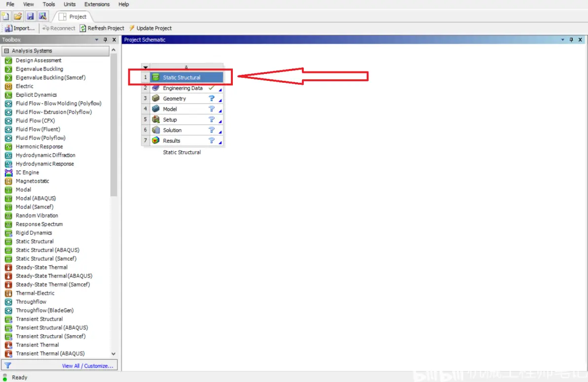This screenshot has height=382, width=588.
Task: Open the Project tab
Action: coord(73,16)
